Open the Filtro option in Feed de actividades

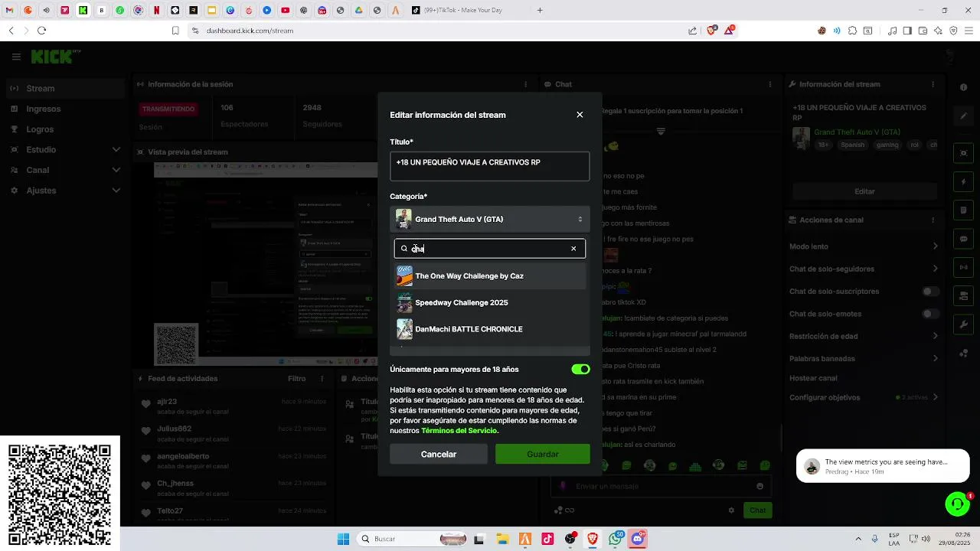(296, 378)
